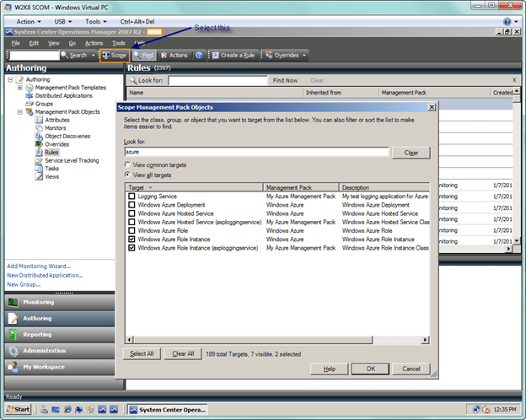Click the Find toolbar button
Image resolution: width=526 pixels, height=420 pixels.
143,56
